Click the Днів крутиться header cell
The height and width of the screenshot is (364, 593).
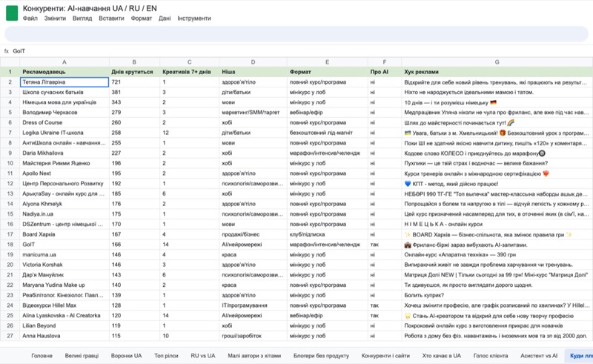coord(134,72)
